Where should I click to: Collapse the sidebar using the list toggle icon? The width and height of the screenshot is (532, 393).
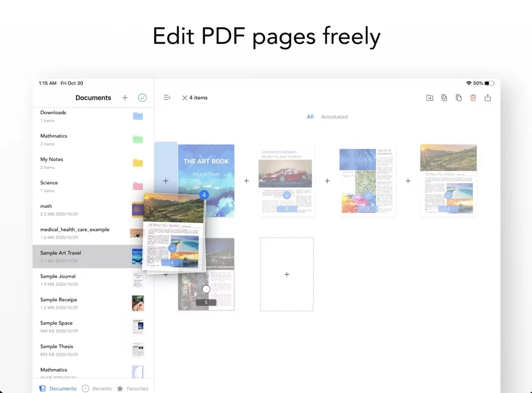click(x=167, y=98)
